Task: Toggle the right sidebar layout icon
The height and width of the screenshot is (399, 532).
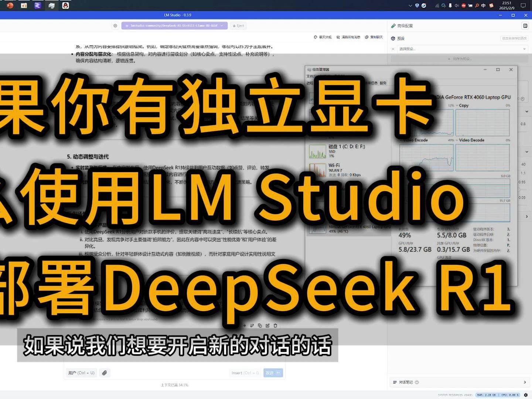Action: click(x=525, y=26)
